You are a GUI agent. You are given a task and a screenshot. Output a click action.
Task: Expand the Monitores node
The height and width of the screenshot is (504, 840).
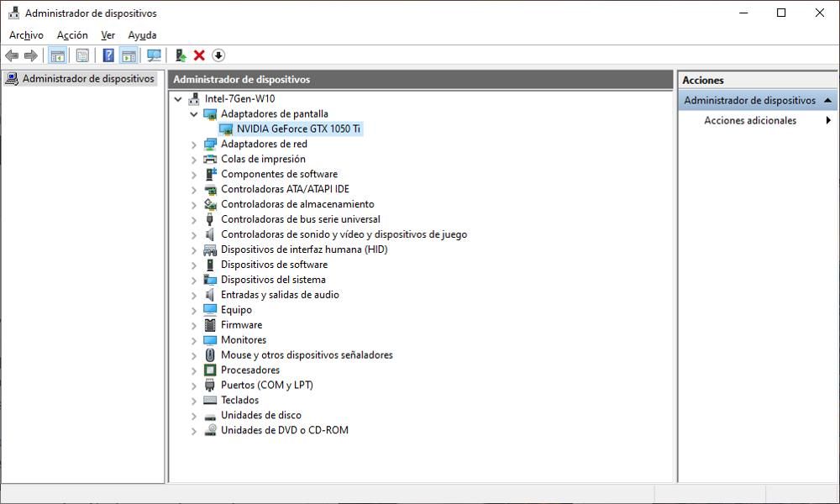[x=194, y=340]
